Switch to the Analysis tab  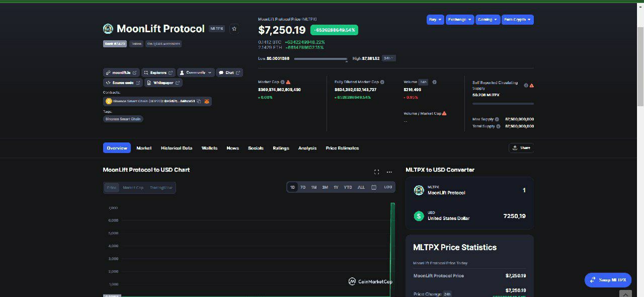tap(307, 148)
